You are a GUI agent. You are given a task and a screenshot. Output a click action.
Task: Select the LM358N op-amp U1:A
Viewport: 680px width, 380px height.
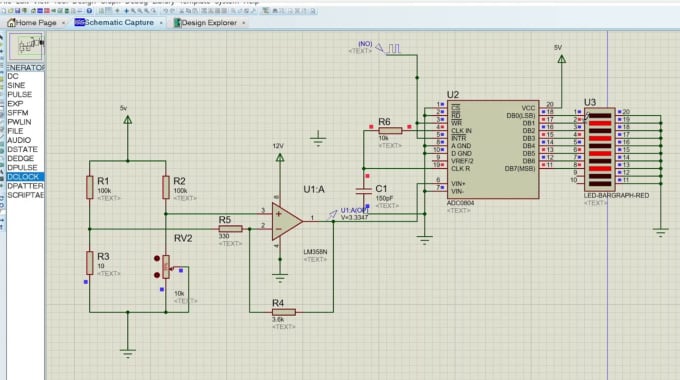287,221
